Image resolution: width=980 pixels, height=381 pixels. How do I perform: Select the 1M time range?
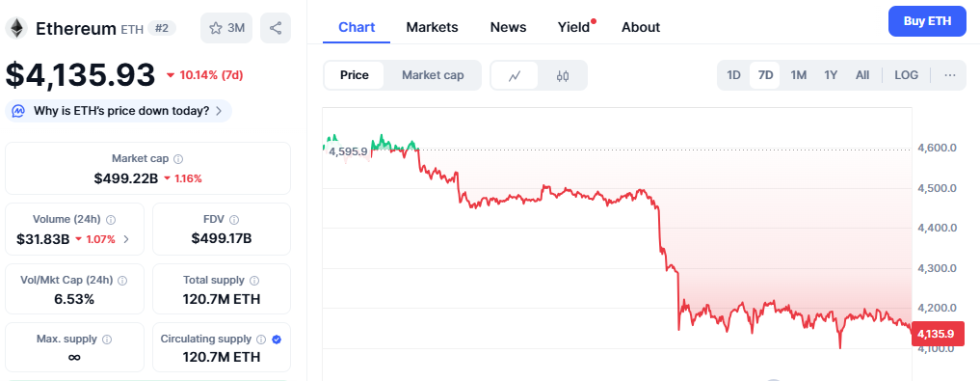click(x=798, y=75)
